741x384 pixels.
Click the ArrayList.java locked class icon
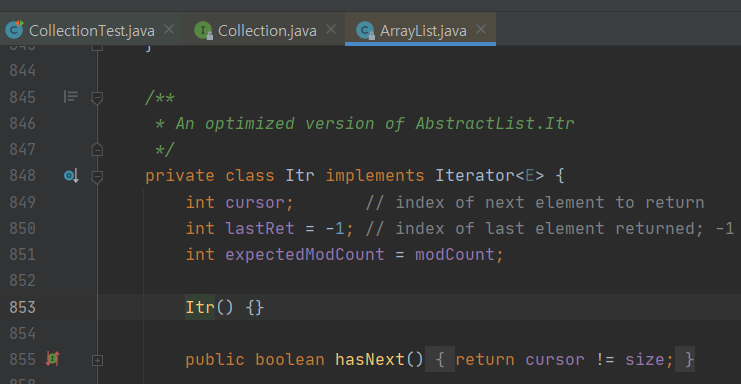365,31
